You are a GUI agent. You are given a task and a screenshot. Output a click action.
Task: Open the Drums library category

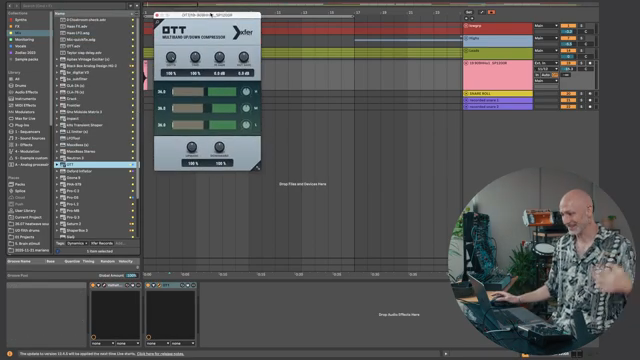(x=20, y=86)
